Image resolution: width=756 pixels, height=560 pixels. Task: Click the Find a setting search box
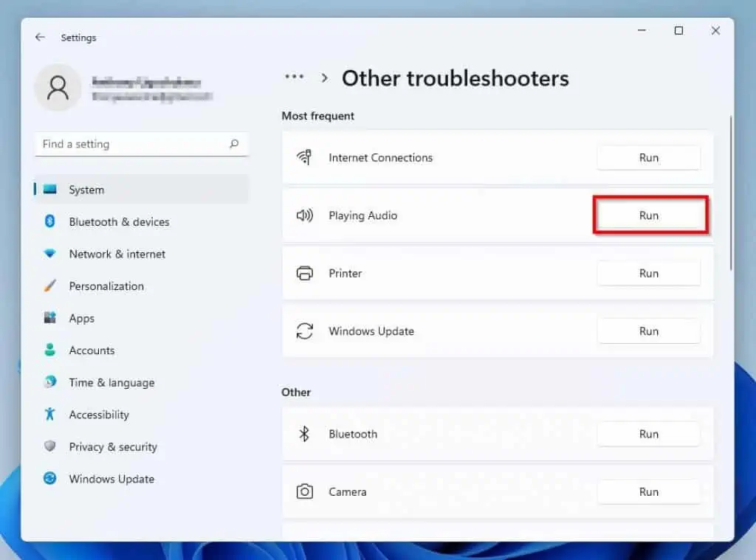click(140, 144)
